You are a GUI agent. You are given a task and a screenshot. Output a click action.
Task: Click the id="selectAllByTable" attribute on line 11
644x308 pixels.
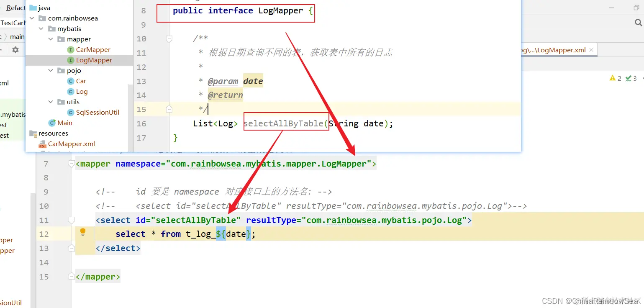pos(188,220)
